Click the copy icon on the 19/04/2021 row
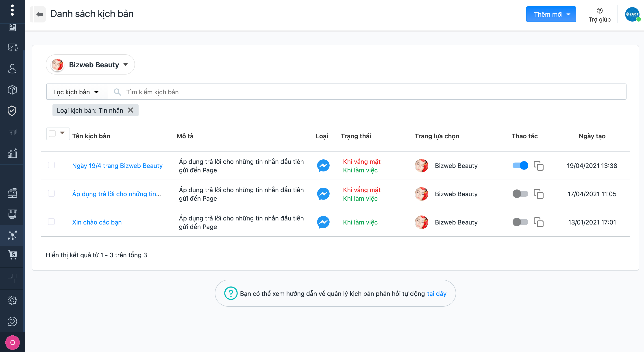 [x=538, y=166]
